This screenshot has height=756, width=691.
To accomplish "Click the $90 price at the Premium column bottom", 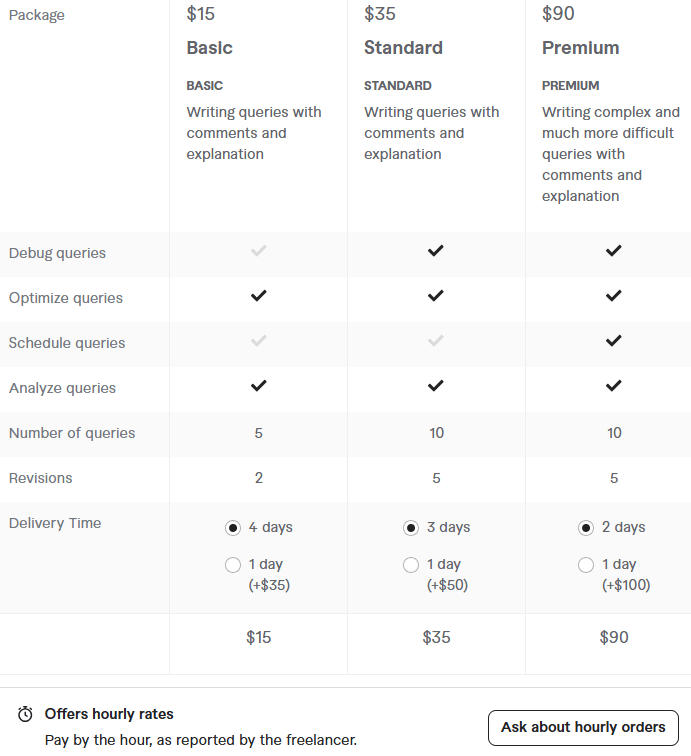I will pos(614,637).
